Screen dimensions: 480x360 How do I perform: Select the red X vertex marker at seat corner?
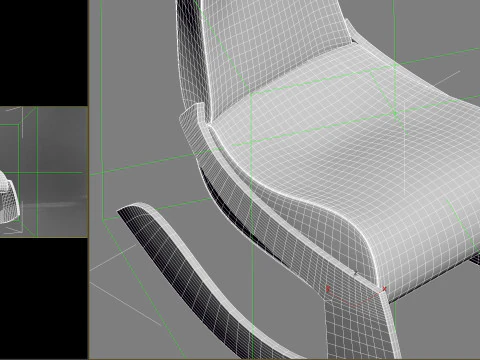tap(384, 289)
